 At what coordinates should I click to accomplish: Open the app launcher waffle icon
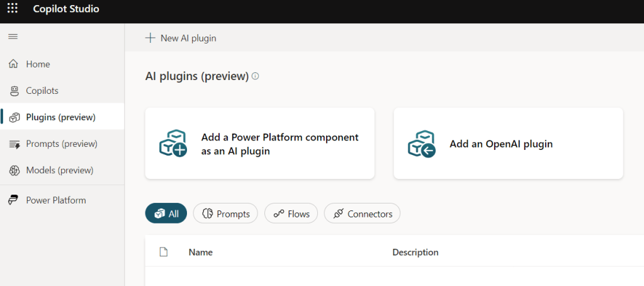[13, 9]
